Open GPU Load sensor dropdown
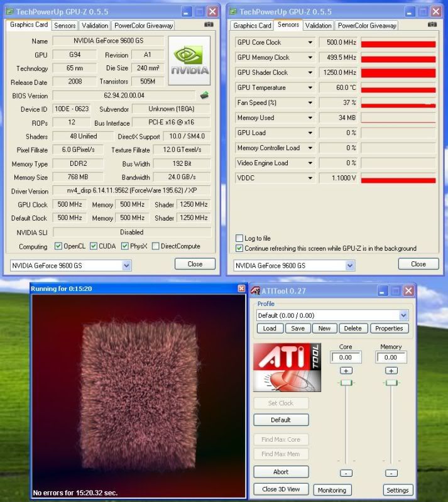The height and width of the screenshot is (502, 448). coord(310,133)
